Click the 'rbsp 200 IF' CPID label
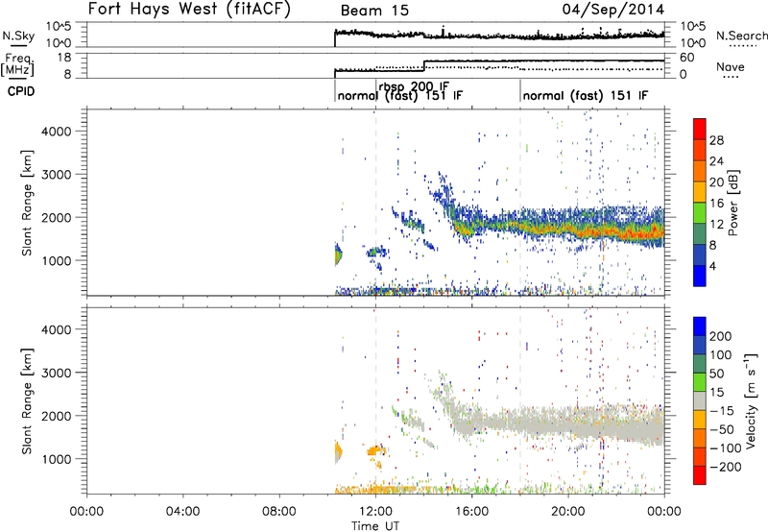This screenshot has height=532, width=768. [x=414, y=86]
